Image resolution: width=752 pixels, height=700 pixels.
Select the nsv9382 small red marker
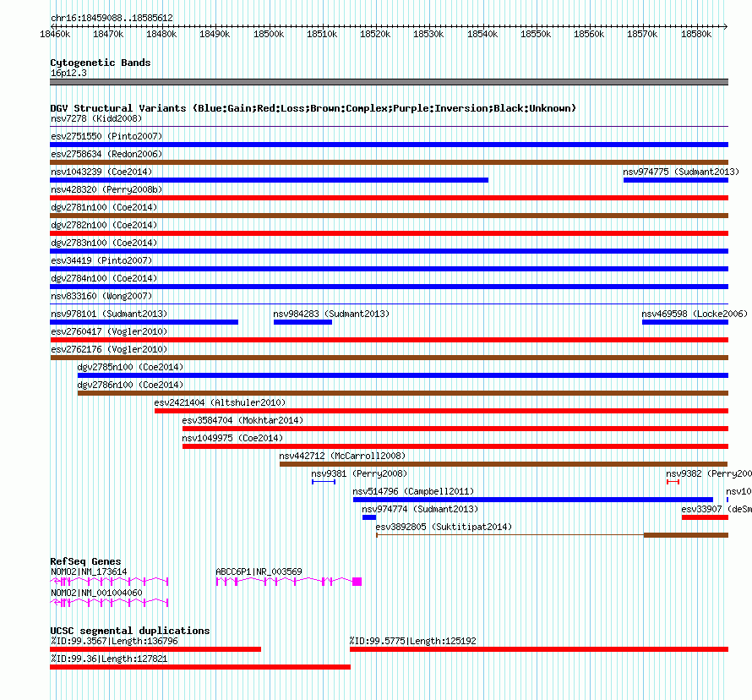[673, 482]
